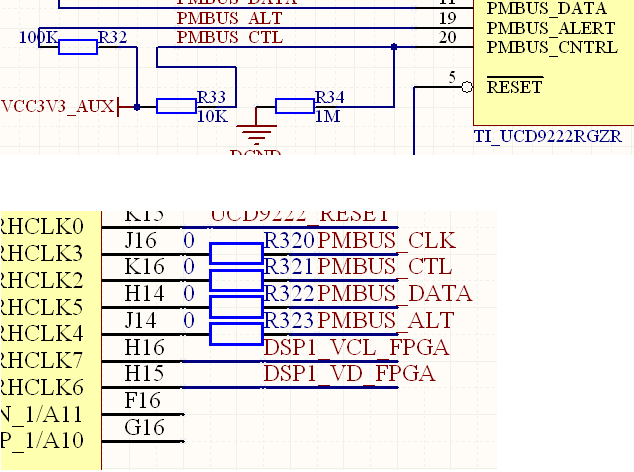
Task: Click the R34 designator text
Action: (x=330, y=97)
